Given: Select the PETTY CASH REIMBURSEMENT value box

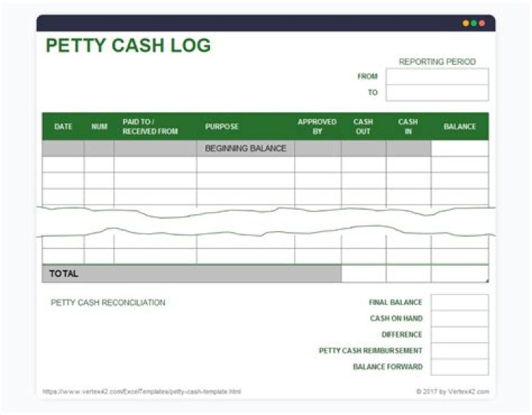Looking at the screenshot, I should point(460,351).
